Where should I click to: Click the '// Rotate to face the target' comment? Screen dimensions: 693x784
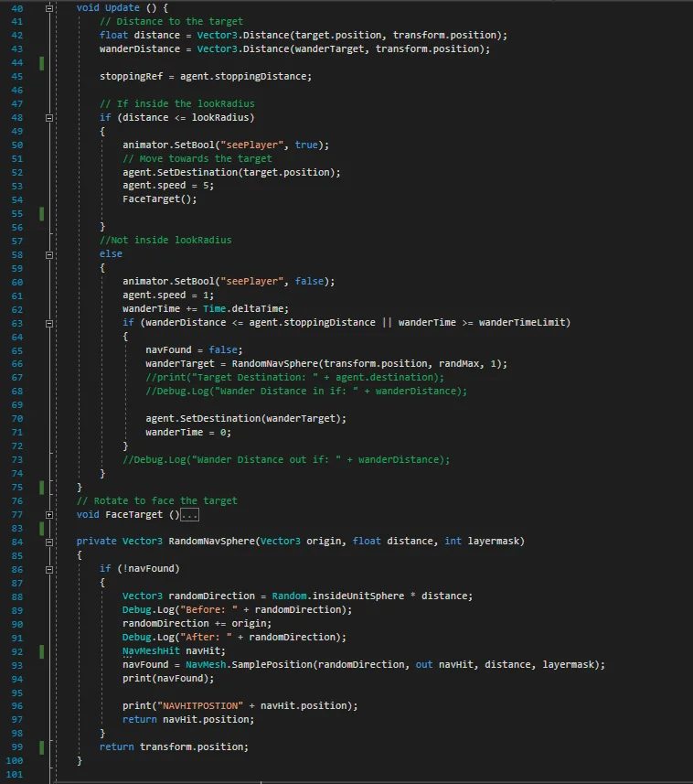click(x=157, y=500)
